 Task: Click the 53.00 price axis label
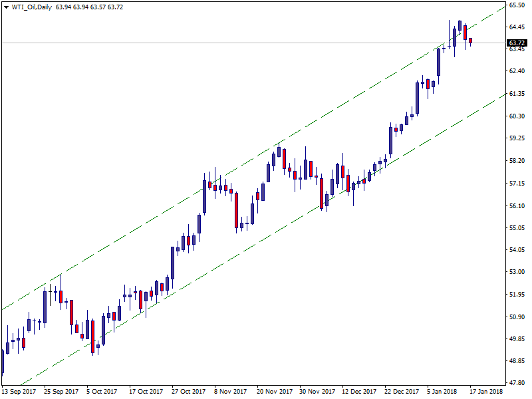pyautogui.click(x=517, y=272)
